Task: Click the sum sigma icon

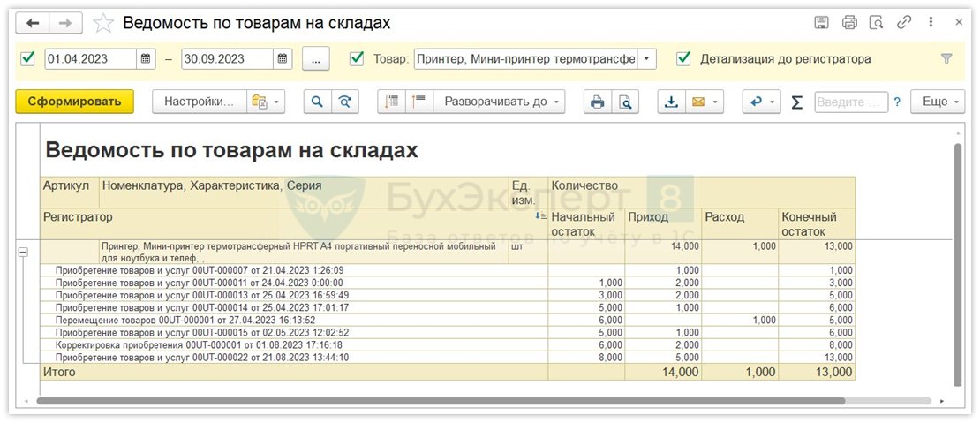Action: point(796,102)
